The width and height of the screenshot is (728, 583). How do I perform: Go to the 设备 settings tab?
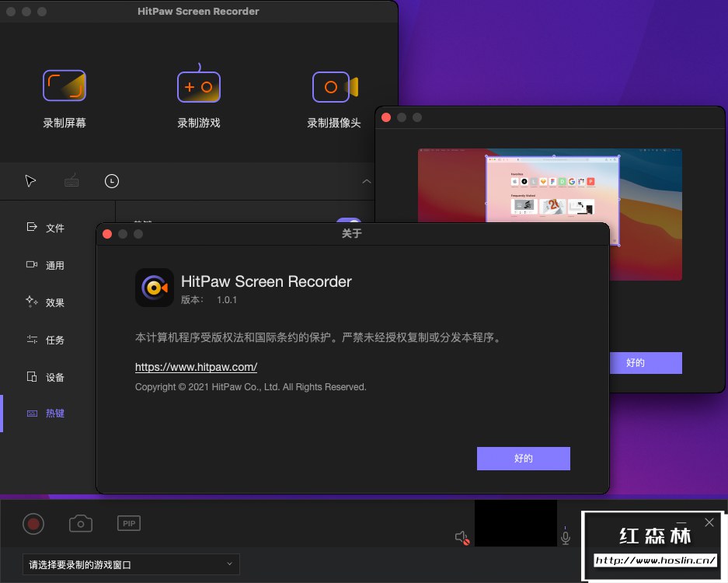46,377
